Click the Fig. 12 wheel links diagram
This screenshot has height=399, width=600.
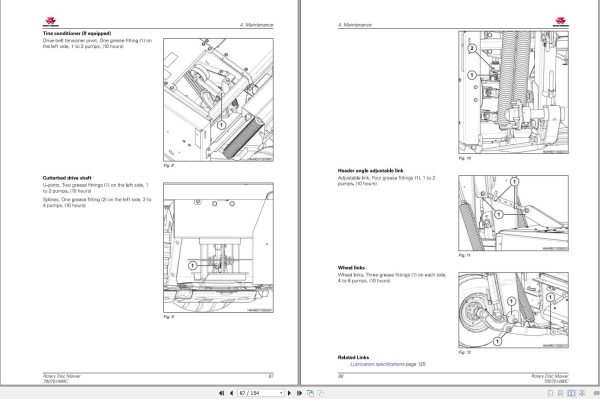click(x=513, y=310)
